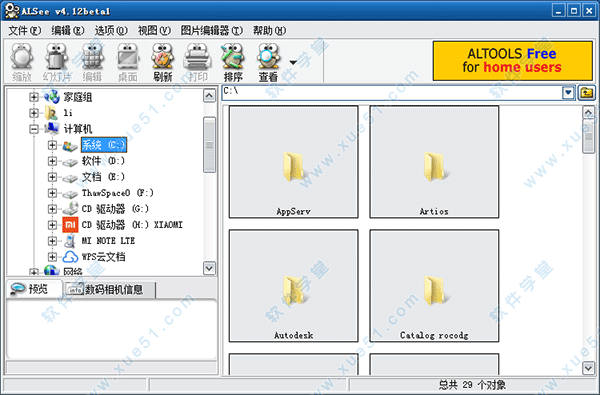This screenshot has height=395, width=600.
Task: Click the ALTOOLS Free for home users banner
Action: tap(513, 61)
